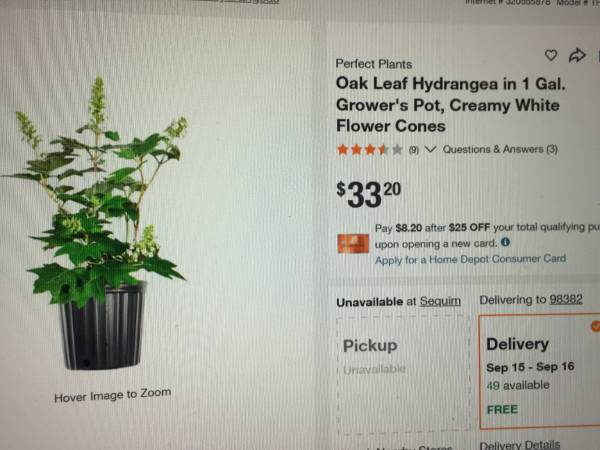
Task: Click the $33.20 price
Action: pyautogui.click(x=369, y=194)
